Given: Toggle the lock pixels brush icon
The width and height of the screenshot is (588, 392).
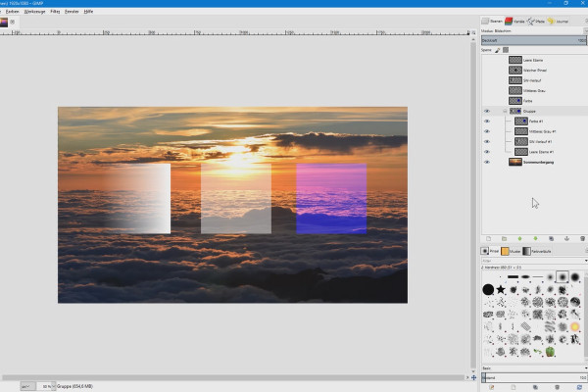Looking at the screenshot, I should click(497, 50).
